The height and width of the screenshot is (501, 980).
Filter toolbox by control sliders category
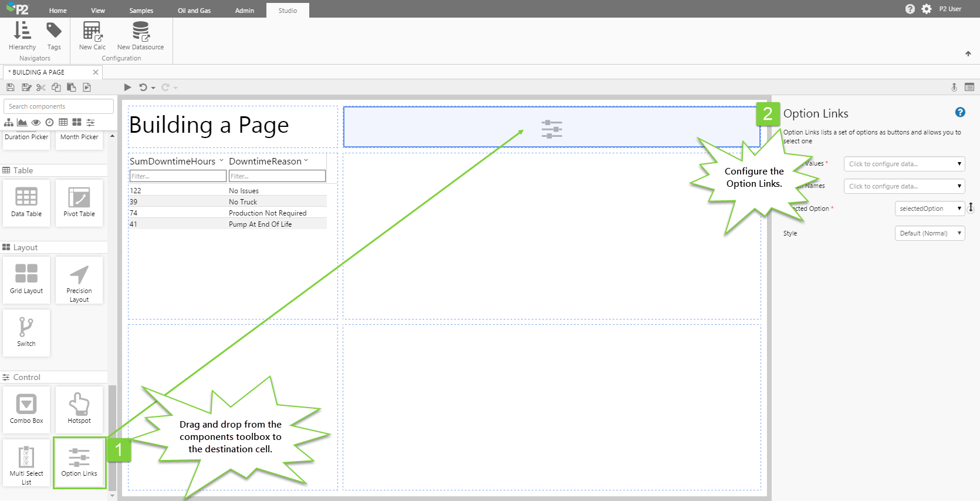coord(90,122)
